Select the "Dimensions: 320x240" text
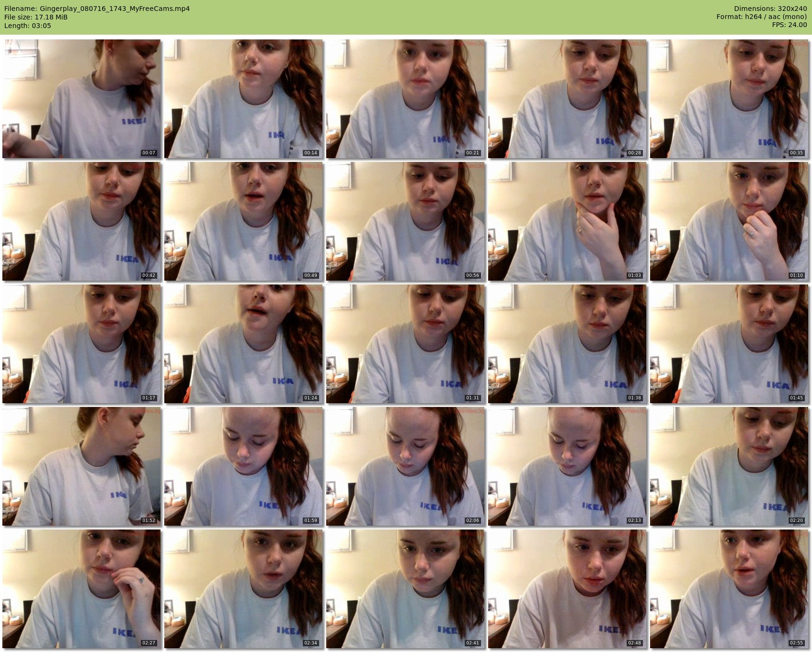The height and width of the screenshot is (652, 812). pyautogui.click(x=770, y=9)
